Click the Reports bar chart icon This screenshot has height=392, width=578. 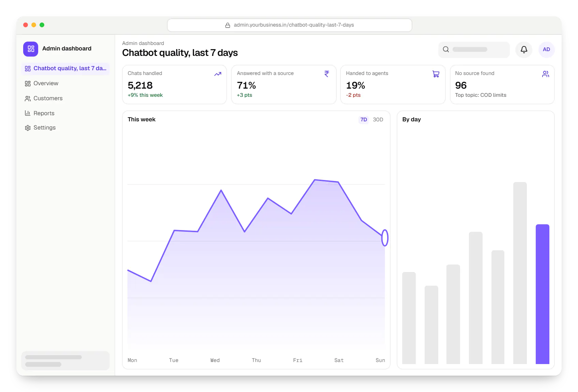click(28, 113)
